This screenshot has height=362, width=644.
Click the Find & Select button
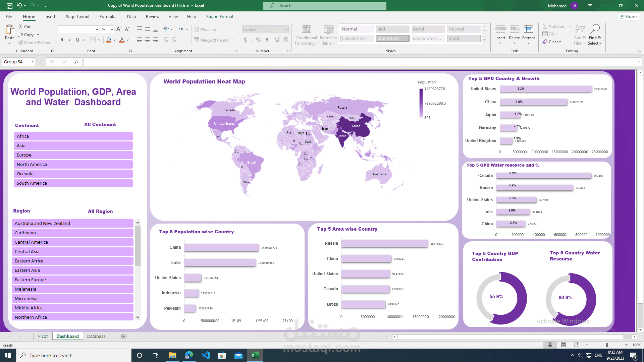pos(595,35)
